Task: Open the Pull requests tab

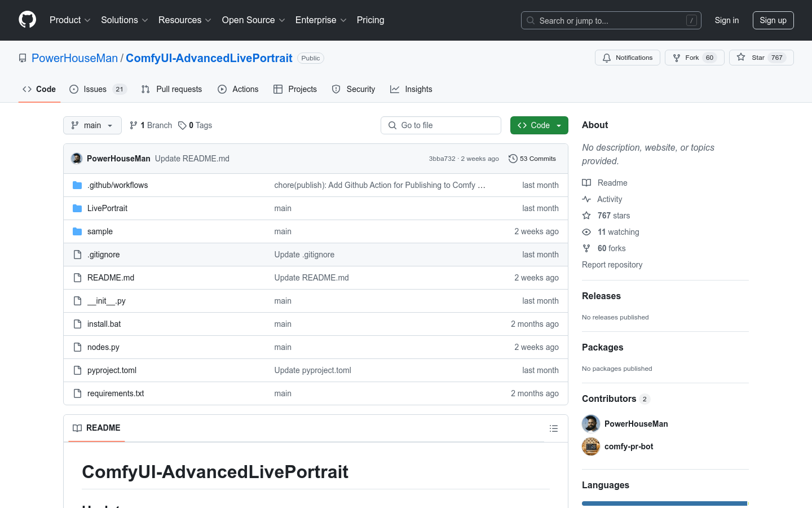Action: pyautogui.click(x=171, y=89)
